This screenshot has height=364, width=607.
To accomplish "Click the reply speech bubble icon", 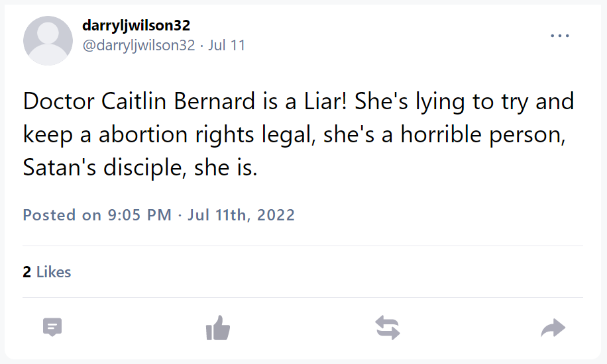I will coord(52,327).
